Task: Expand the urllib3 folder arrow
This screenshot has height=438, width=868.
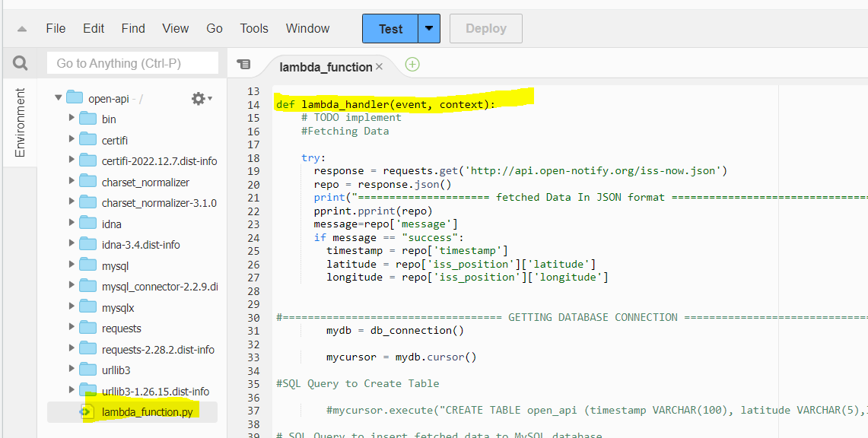Action: click(x=72, y=370)
